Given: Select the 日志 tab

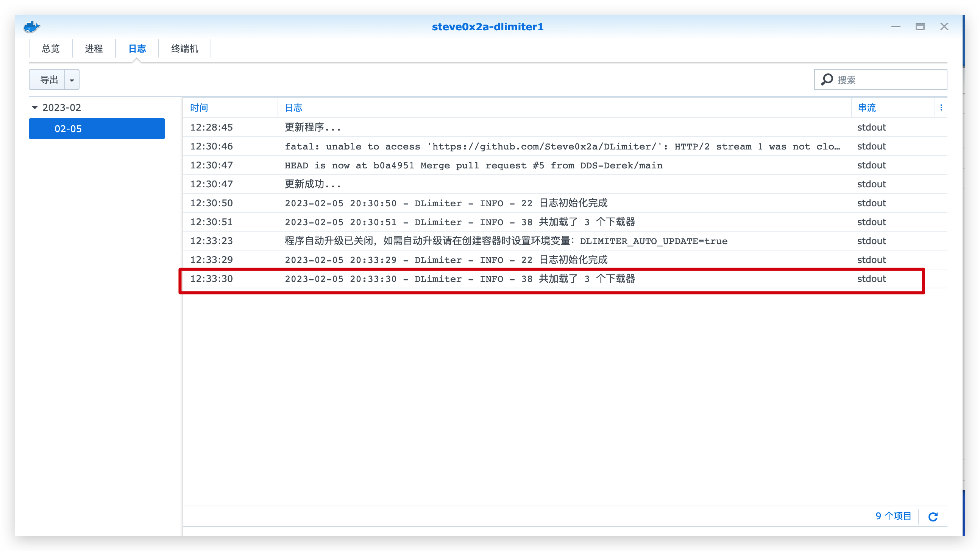Looking at the screenshot, I should (x=137, y=49).
